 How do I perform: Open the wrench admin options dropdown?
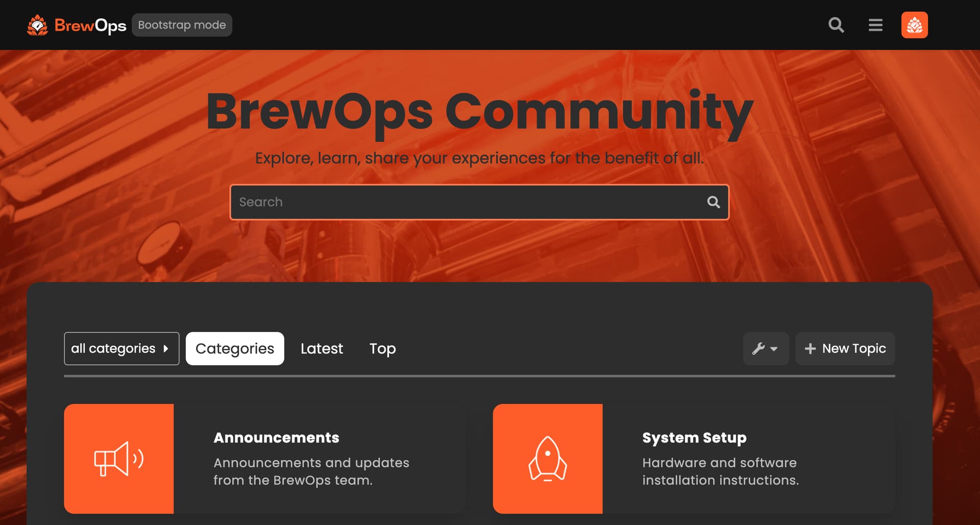tap(765, 349)
